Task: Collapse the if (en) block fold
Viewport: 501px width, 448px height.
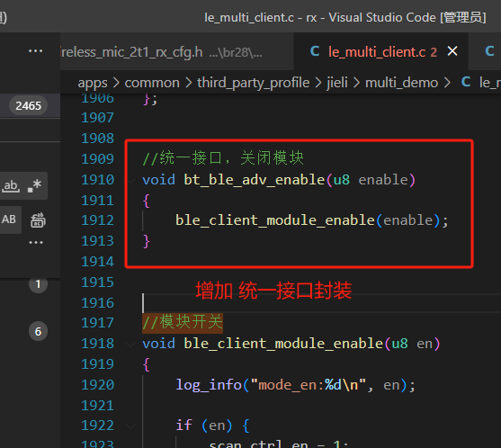Action: point(130,426)
